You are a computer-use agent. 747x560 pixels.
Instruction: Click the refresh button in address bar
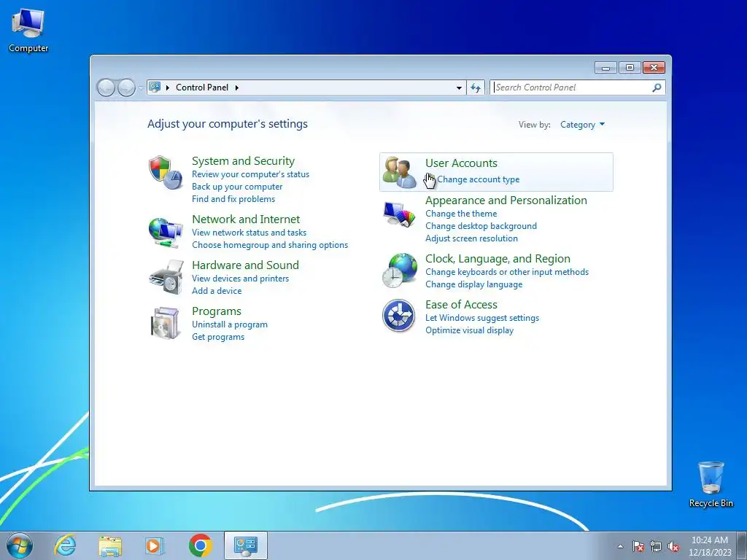(x=476, y=87)
